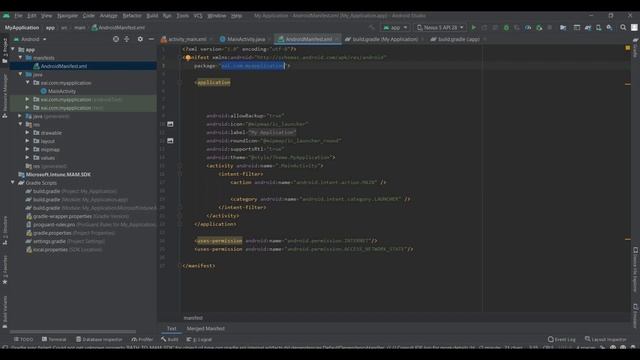
Task: Hide the Project panel with minus icon
Action: click(151, 39)
